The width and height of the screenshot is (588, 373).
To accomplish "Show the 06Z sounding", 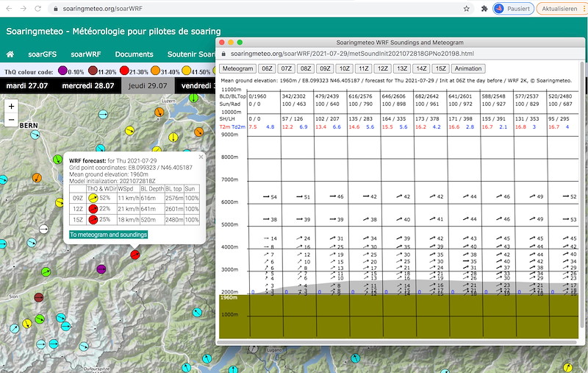I will click(x=267, y=68).
